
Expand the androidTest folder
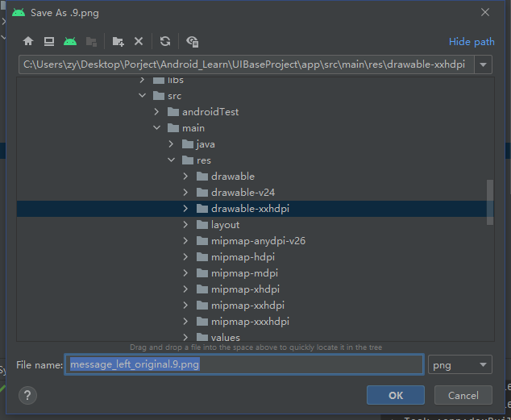(157, 112)
